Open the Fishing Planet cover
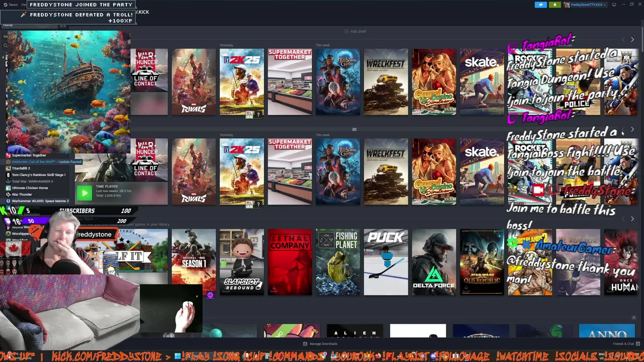The height and width of the screenshot is (362, 644). 338,262
